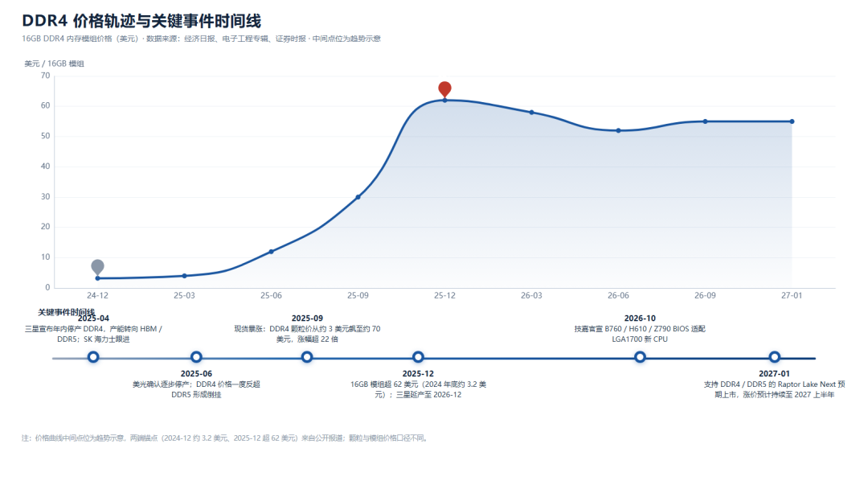
Task: Click the x-axis label 24-12
Action: [x=97, y=296]
